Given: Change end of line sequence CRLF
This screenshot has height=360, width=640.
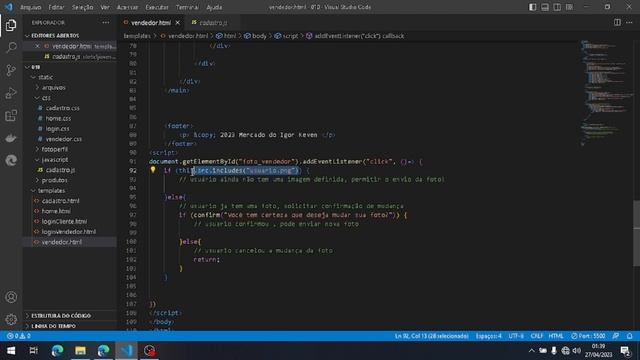Looking at the screenshot, I should [x=536, y=336].
